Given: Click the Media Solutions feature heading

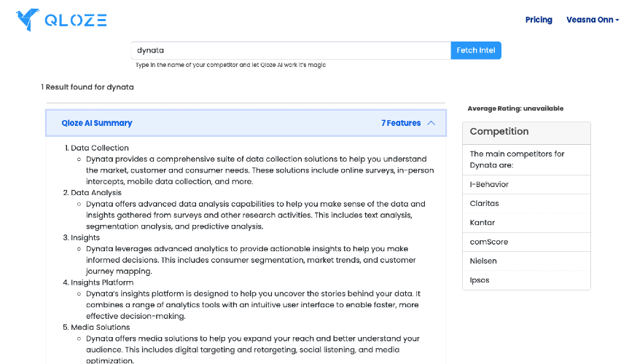Looking at the screenshot, I should [x=101, y=328].
